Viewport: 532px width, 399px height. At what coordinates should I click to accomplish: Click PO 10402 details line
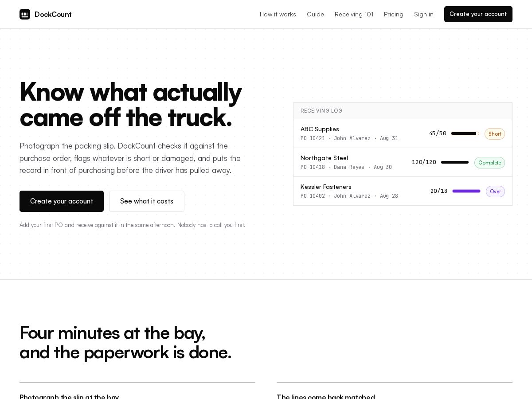(349, 196)
